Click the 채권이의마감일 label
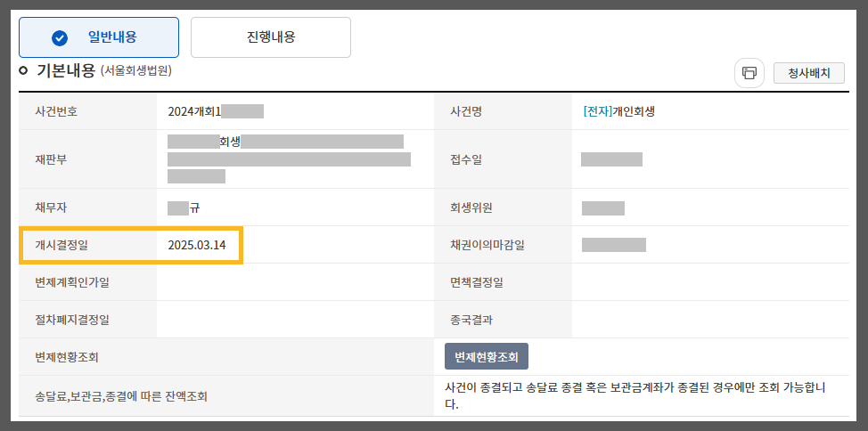Image resolution: width=868 pixels, height=431 pixels. (487, 245)
